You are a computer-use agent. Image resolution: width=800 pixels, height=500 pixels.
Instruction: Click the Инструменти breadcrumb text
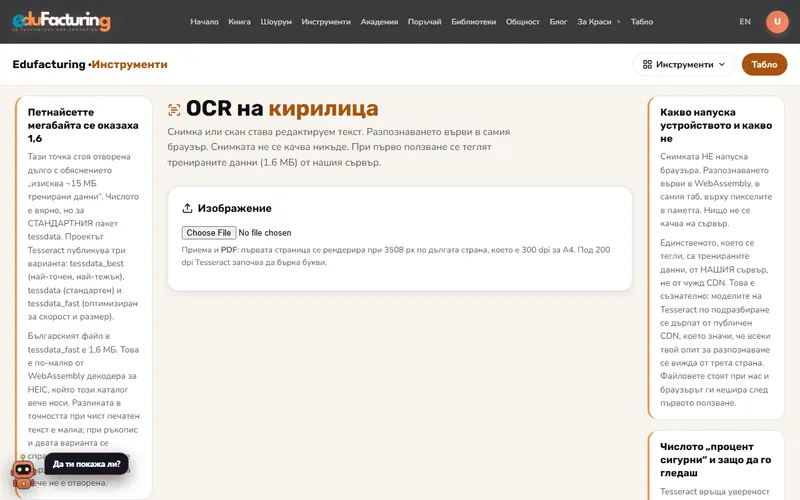[129, 64]
